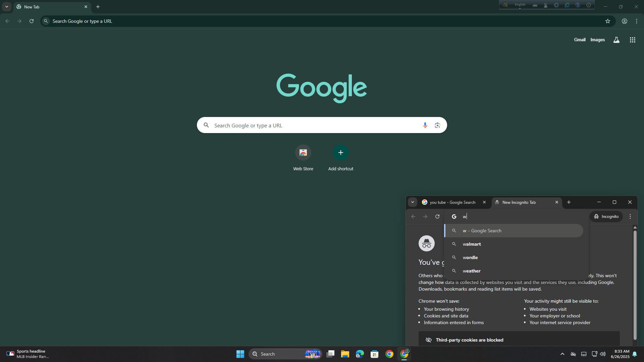Screen dimensions: 644x362
Task: Click the Internet Explorer icon in the Avro toolbar
Action: (567, 5)
